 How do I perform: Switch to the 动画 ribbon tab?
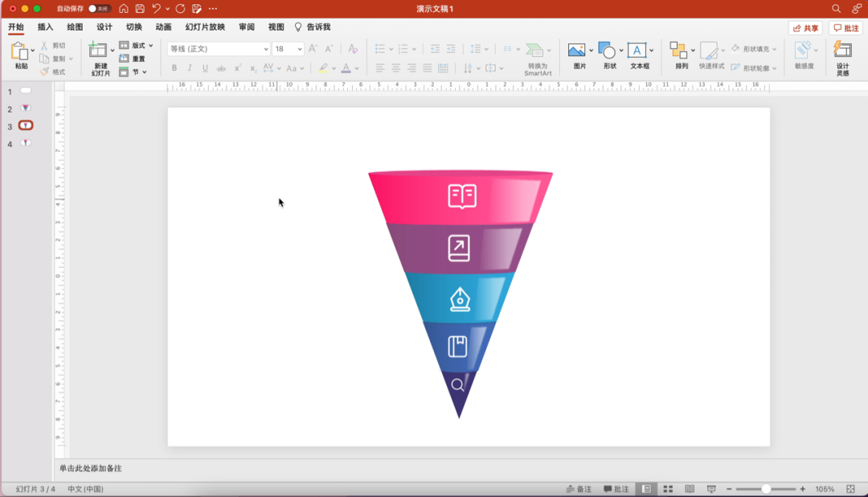pyautogui.click(x=163, y=27)
